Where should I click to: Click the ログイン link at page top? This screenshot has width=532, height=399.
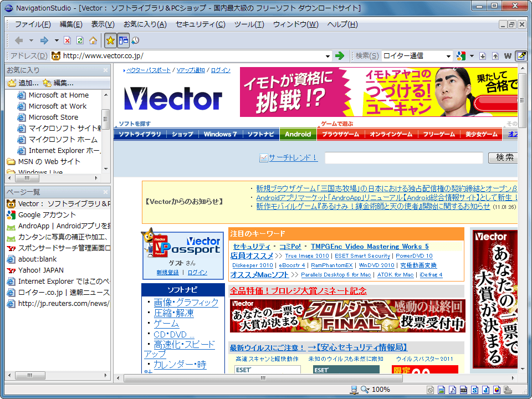tap(221, 70)
